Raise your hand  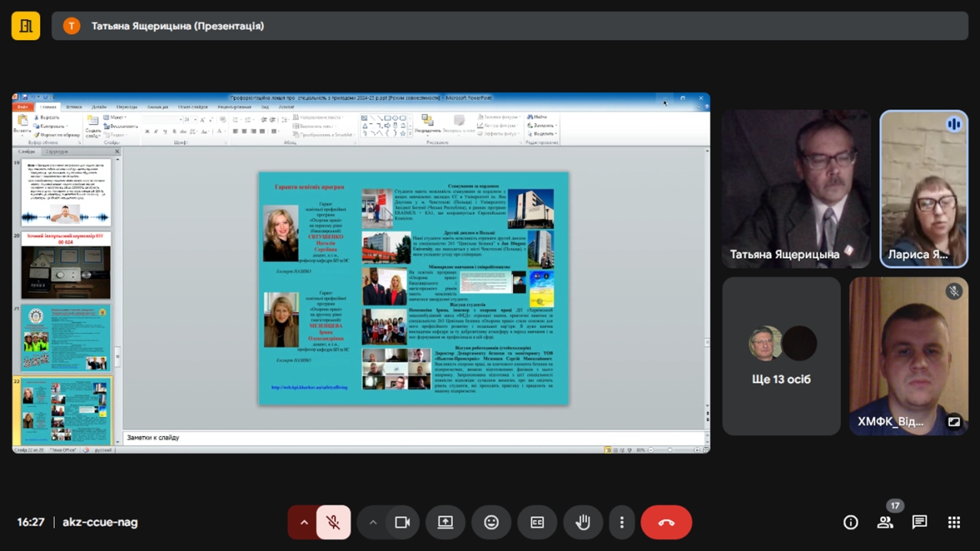(582, 522)
